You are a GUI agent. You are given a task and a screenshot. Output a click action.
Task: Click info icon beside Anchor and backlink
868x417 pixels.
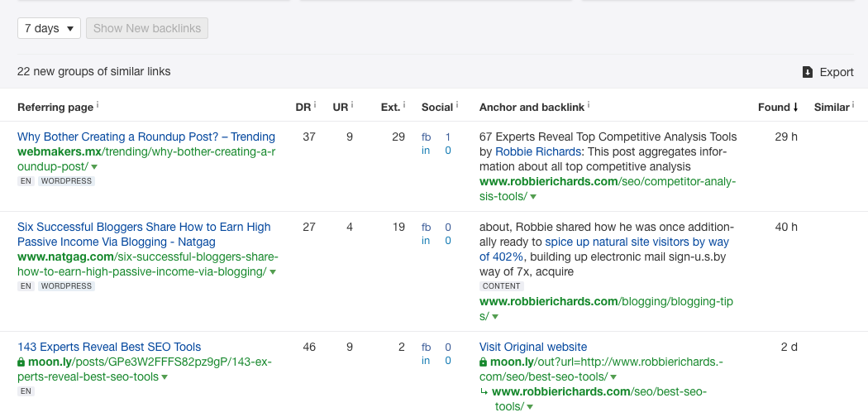(589, 105)
